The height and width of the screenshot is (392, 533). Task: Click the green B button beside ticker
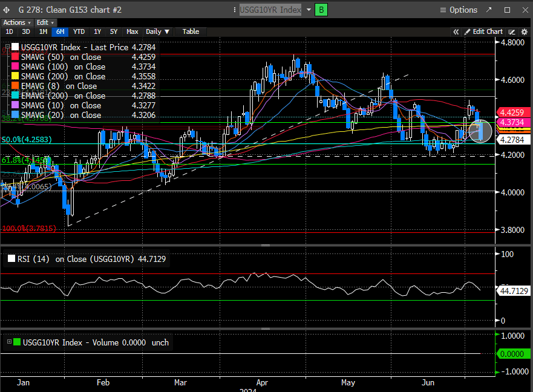(x=322, y=10)
